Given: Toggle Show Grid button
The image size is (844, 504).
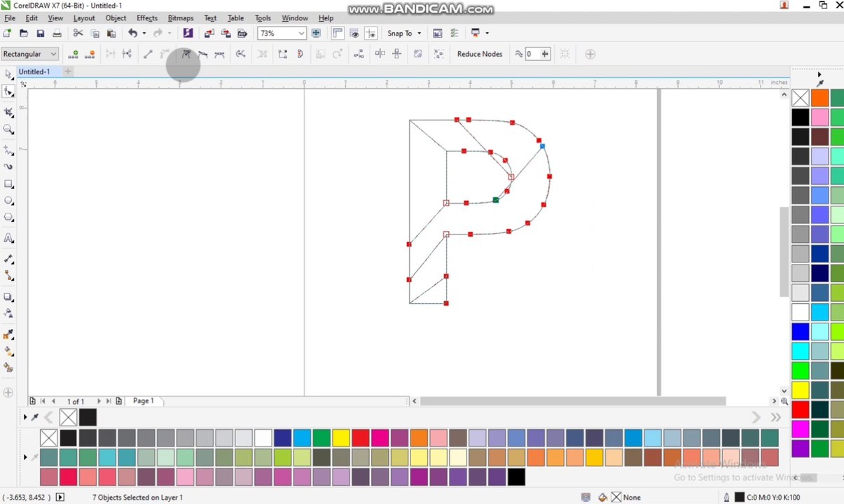Looking at the screenshot, I should pos(354,33).
